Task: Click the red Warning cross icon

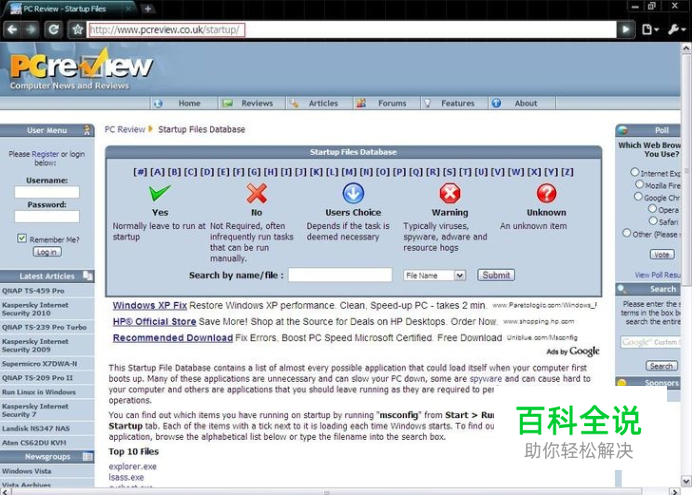Action: tap(450, 193)
